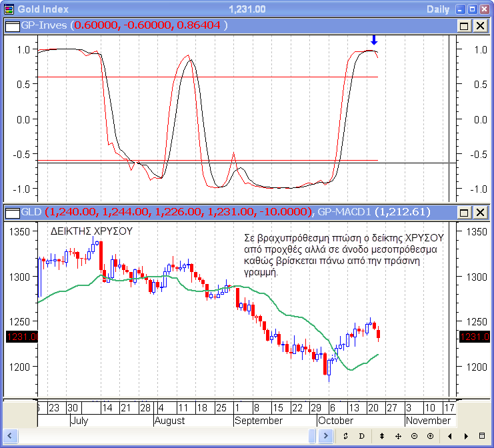Click the Greek annotation text on chart

click(x=344, y=255)
